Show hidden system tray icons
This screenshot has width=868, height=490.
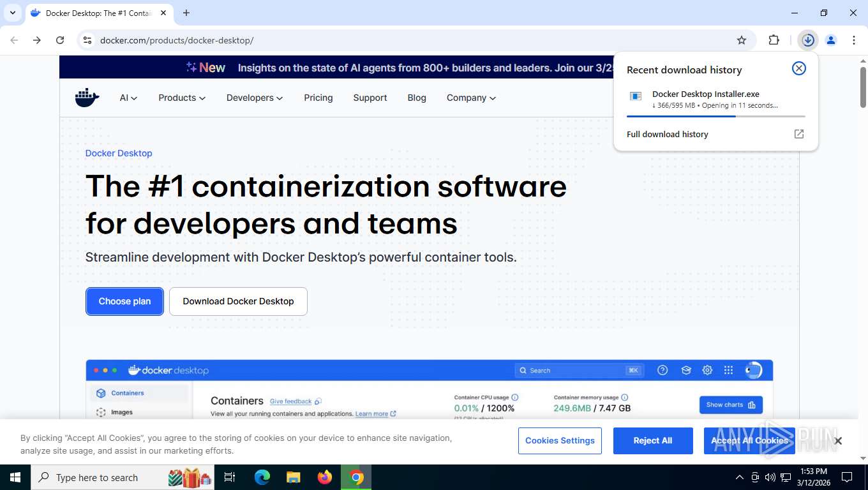740,477
